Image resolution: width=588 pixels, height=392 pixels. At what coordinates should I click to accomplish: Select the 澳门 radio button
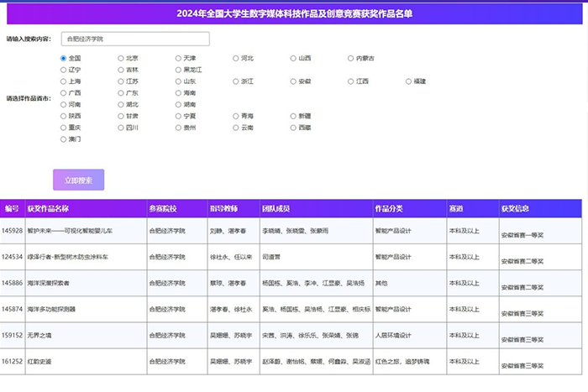click(x=64, y=139)
